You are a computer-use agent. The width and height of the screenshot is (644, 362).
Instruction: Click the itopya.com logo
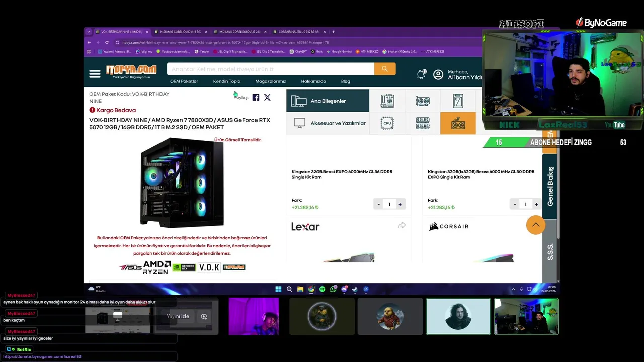point(131,71)
